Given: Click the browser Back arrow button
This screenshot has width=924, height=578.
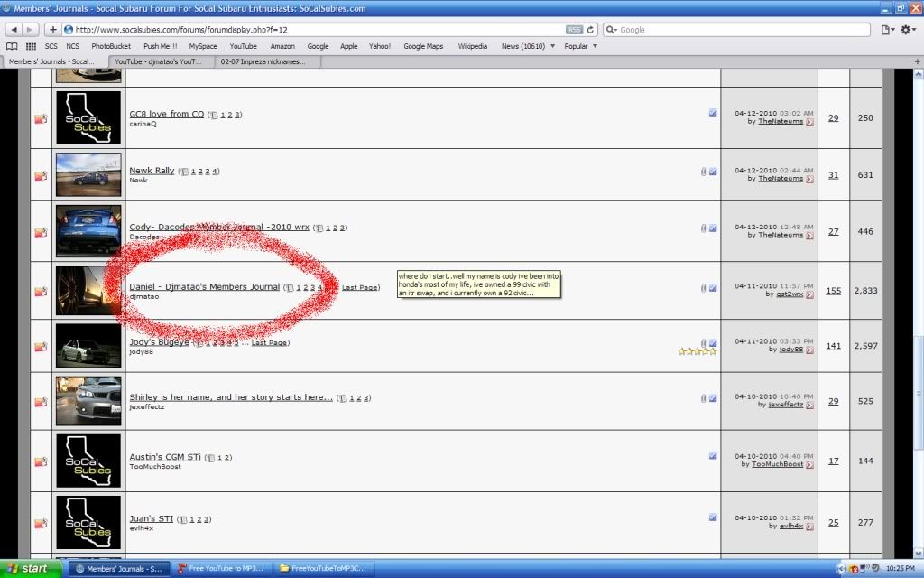Looking at the screenshot, I should click(14, 30).
